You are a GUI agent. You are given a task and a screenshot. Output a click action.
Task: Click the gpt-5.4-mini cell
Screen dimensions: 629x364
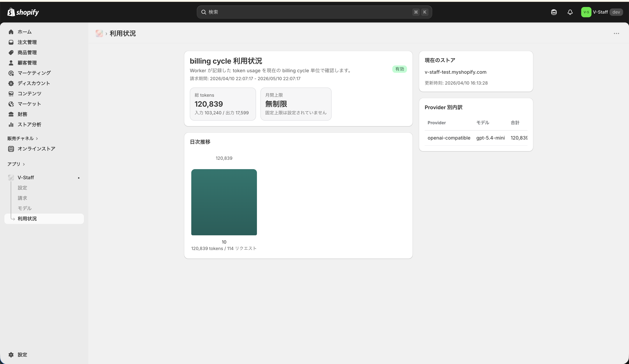point(490,138)
